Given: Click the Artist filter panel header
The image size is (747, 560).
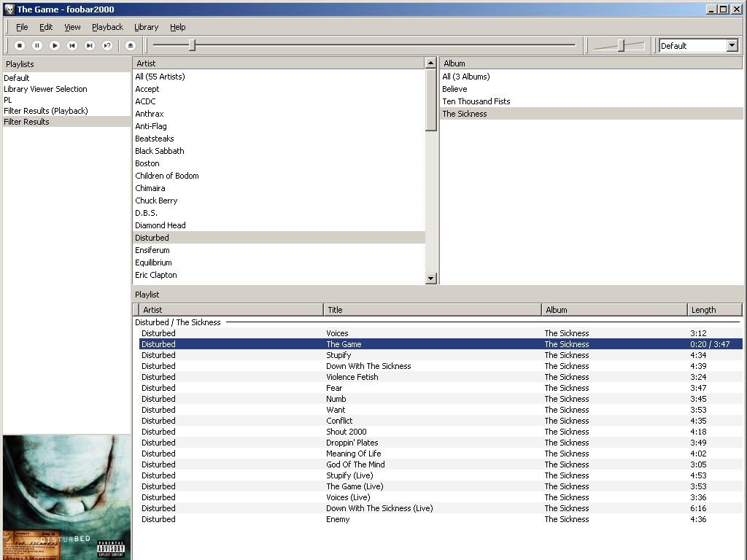Looking at the screenshot, I should click(x=279, y=63).
